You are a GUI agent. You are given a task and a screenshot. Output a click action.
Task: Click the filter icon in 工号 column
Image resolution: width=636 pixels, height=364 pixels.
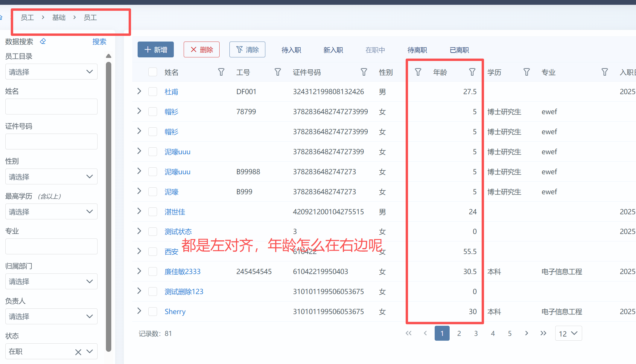click(278, 72)
